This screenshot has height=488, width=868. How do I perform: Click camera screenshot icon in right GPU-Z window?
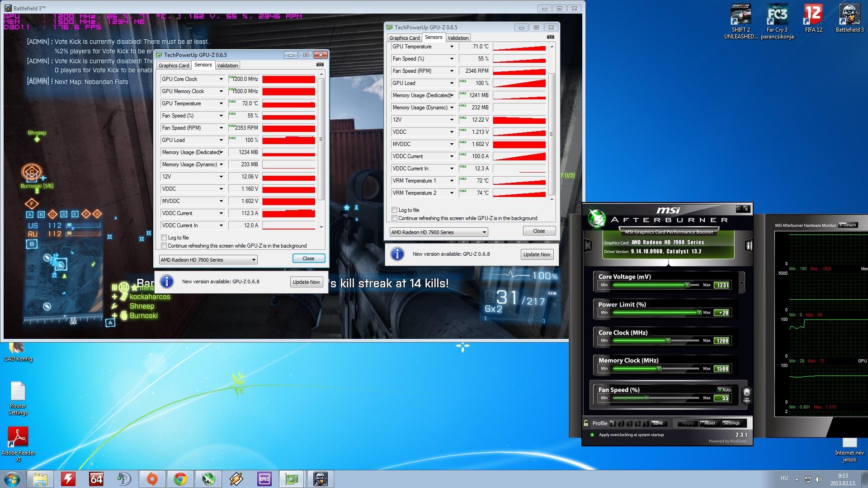[551, 37]
